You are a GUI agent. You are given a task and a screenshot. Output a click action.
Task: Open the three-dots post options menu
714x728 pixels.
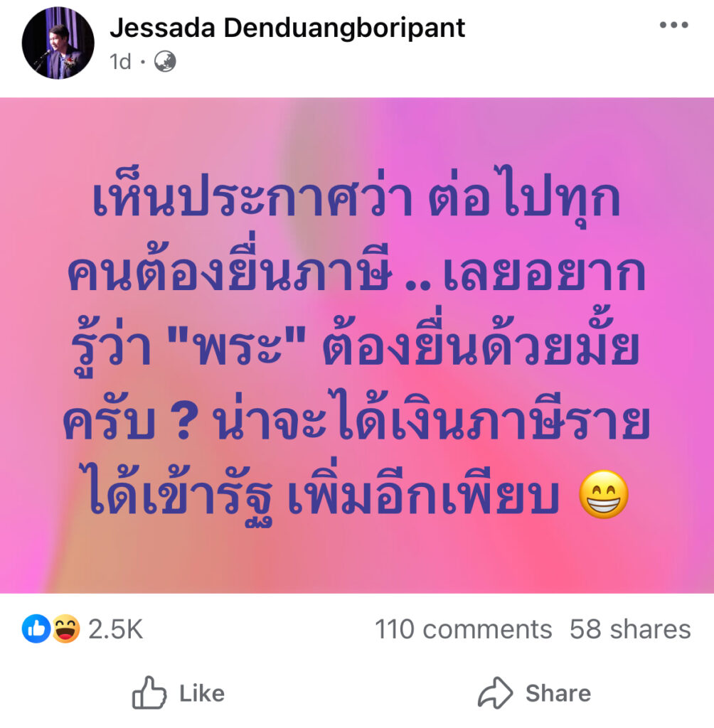(x=673, y=25)
